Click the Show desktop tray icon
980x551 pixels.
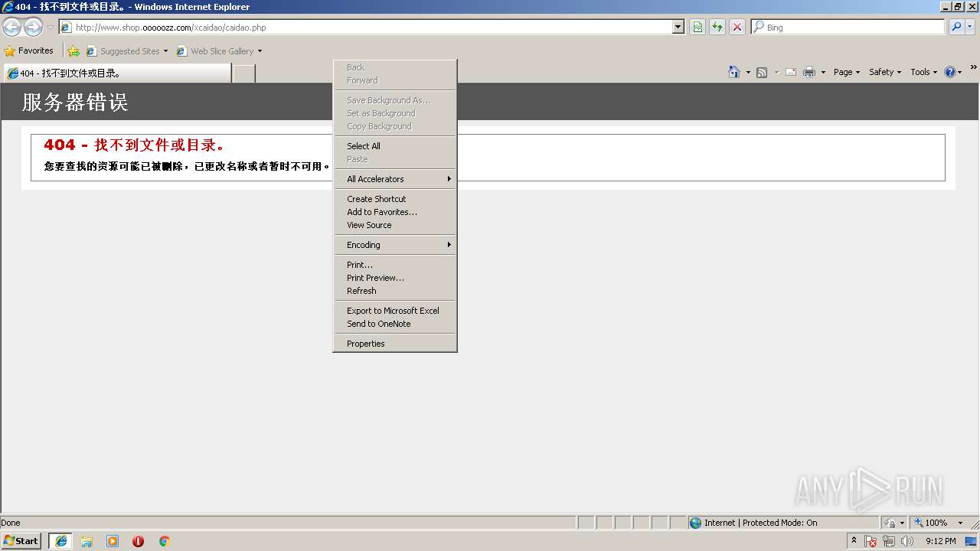click(972, 541)
